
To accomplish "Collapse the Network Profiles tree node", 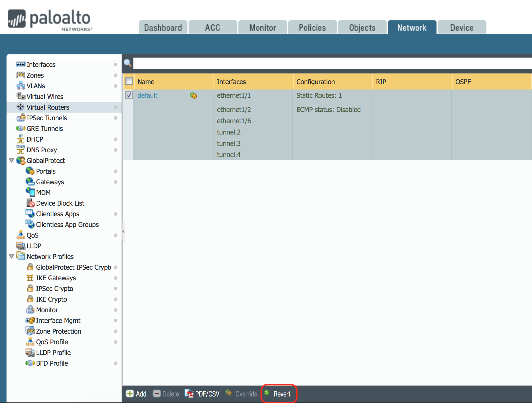I will pyautogui.click(x=12, y=256).
